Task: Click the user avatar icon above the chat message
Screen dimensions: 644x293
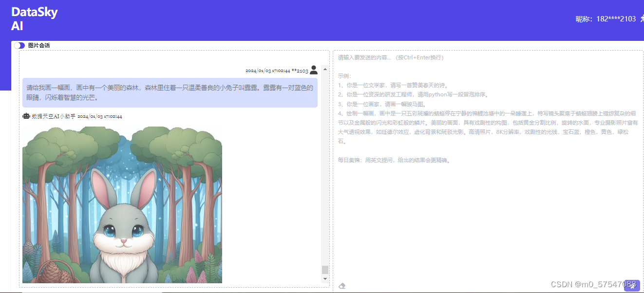Action: (313, 70)
